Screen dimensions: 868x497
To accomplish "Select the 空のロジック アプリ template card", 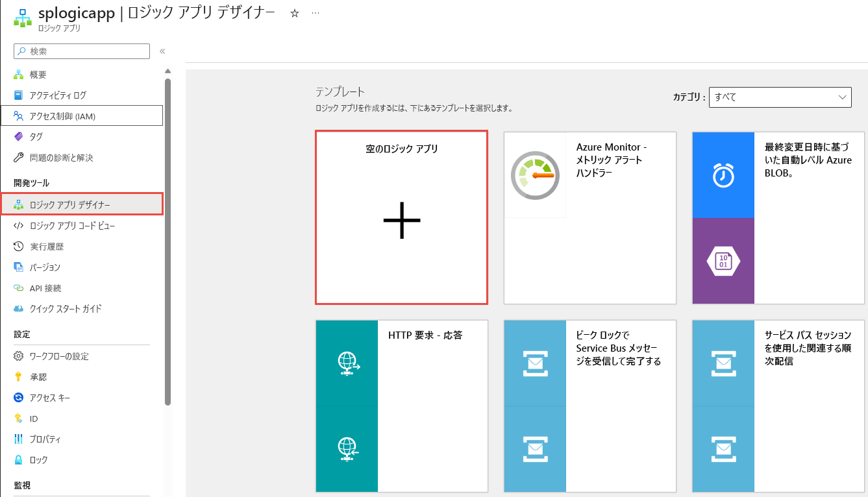I will coord(402,217).
